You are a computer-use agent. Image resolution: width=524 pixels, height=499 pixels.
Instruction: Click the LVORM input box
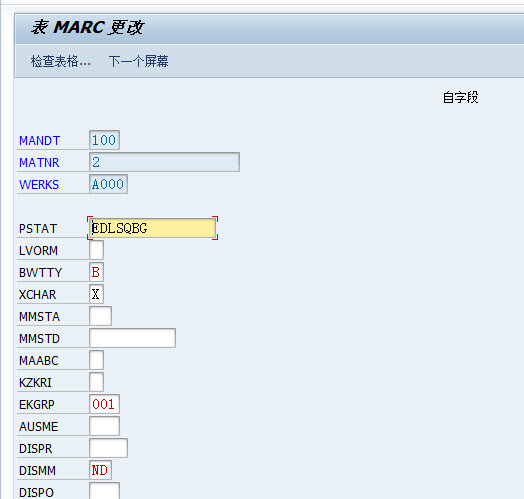pos(96,250)
